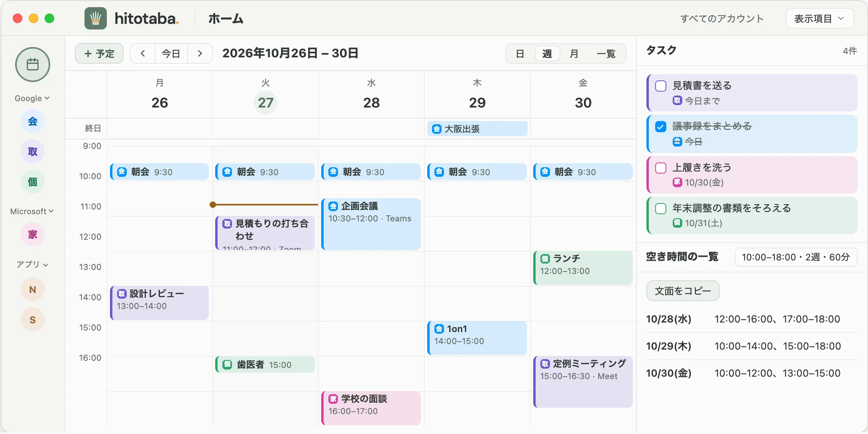Select the 取 account icon in sidebar
Screen dimensions: 868x434
point(33,151)
